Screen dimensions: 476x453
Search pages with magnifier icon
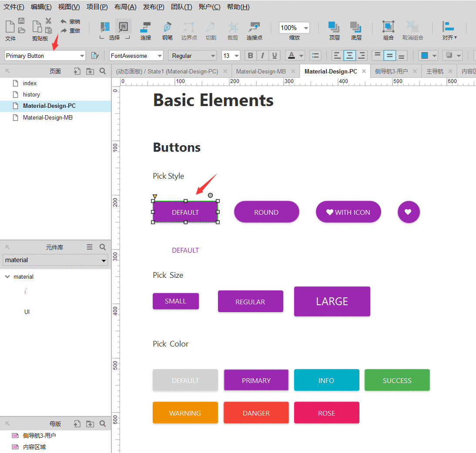click(x=103, y=71)
